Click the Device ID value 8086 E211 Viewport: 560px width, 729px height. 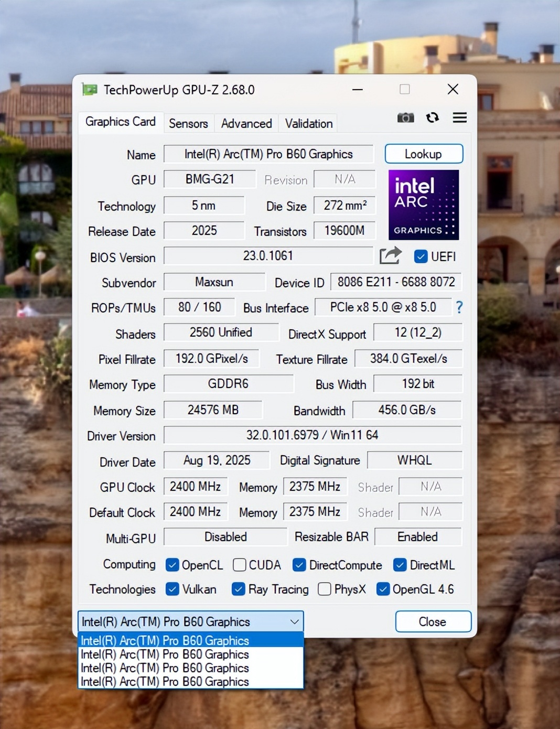[x=396, y=282]
